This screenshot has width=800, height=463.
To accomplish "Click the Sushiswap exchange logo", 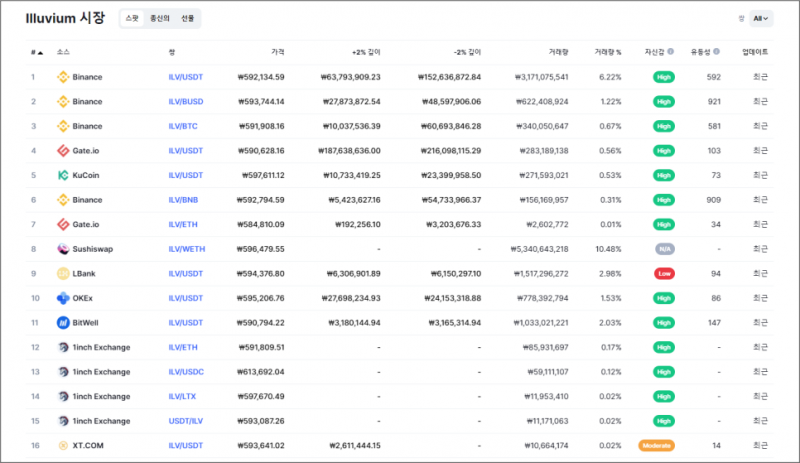I will (x=63, y=249).
